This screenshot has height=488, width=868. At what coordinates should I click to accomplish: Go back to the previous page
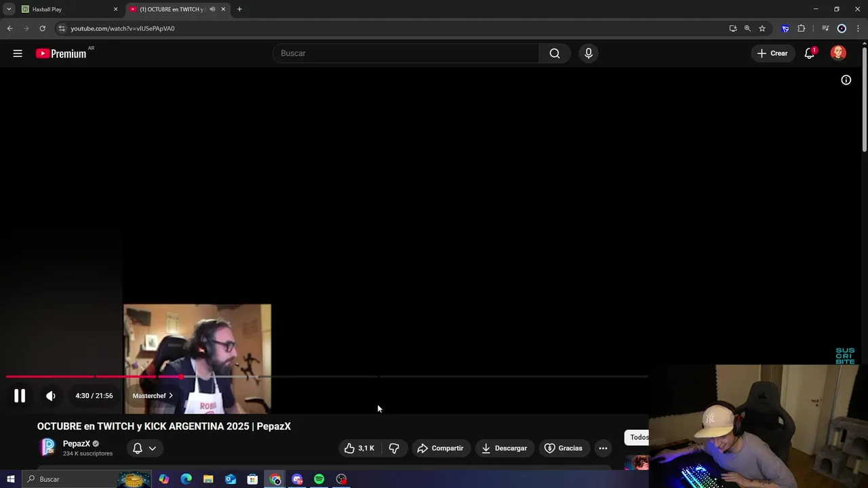pyautogui.click(x=9, y=28)
